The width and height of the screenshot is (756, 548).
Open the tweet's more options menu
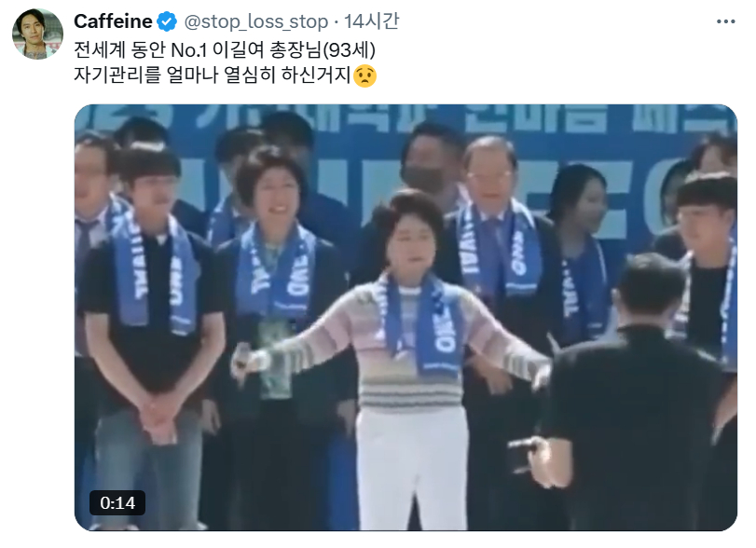725,21
